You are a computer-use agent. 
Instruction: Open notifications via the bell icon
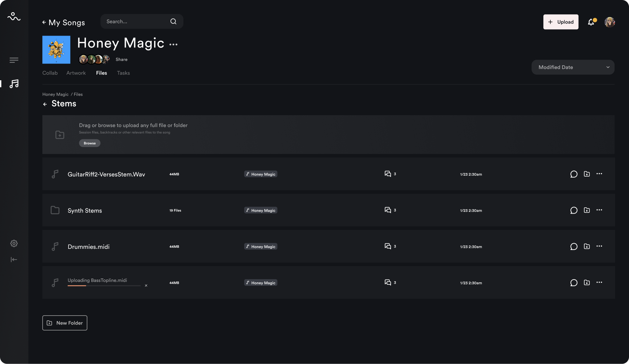coord(591,22)
